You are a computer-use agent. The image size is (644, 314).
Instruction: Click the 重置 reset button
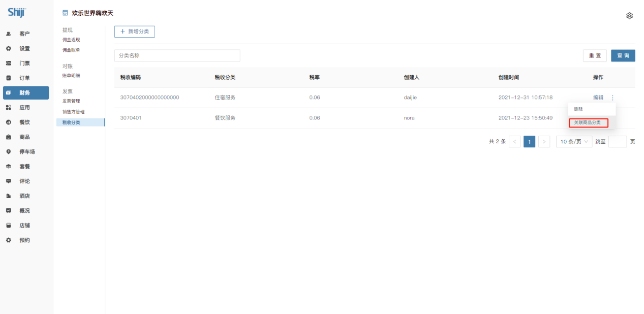(595, 56)
